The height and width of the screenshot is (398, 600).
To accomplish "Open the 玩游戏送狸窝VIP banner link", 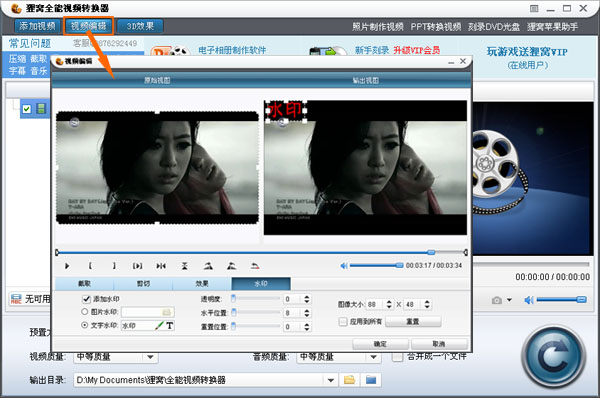I will [x=527, y=52].
